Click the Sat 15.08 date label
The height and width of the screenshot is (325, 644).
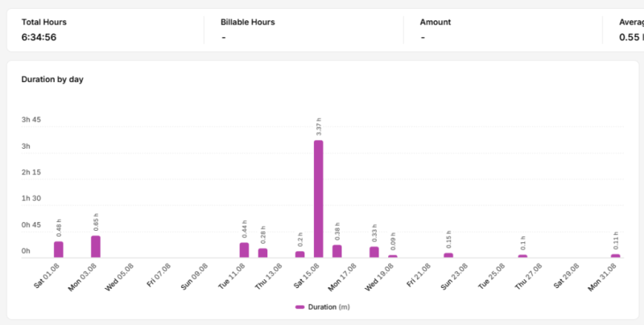(307, 275)
